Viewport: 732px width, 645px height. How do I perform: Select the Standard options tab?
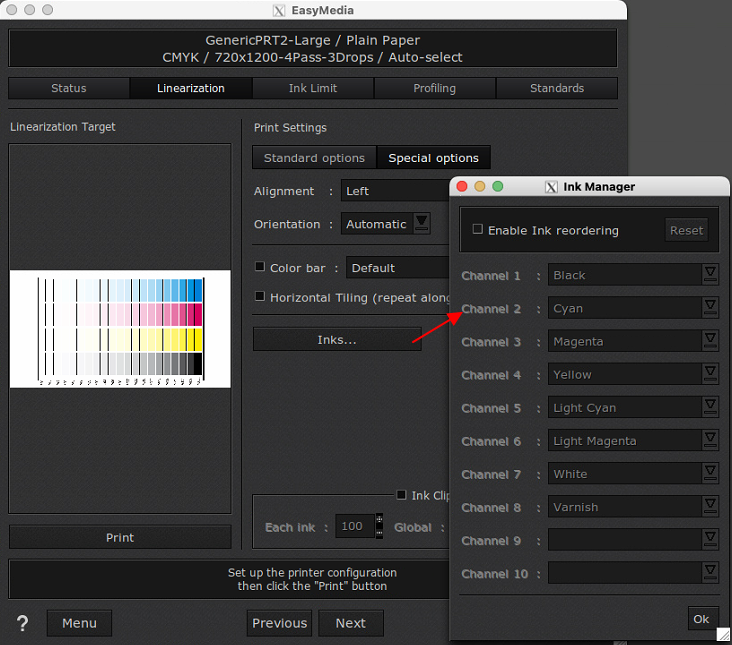click(x=314, y=158)
